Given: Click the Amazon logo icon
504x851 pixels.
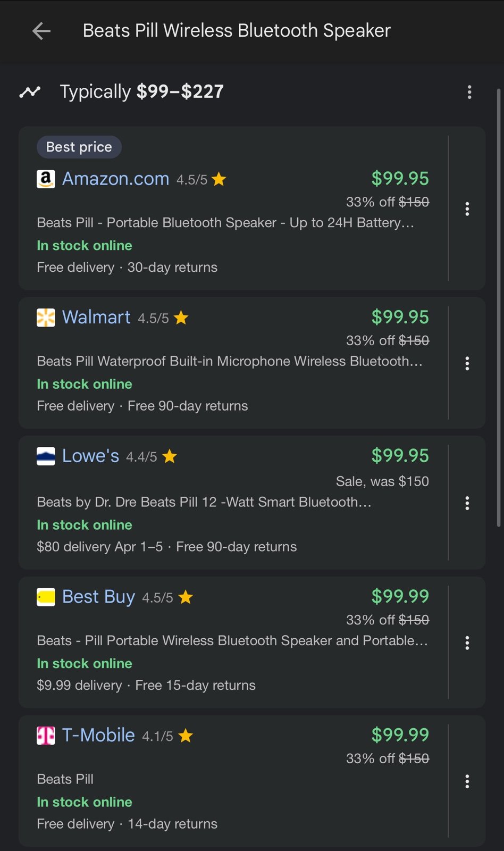Looking at the screenshot, I should tap(46, 179).
